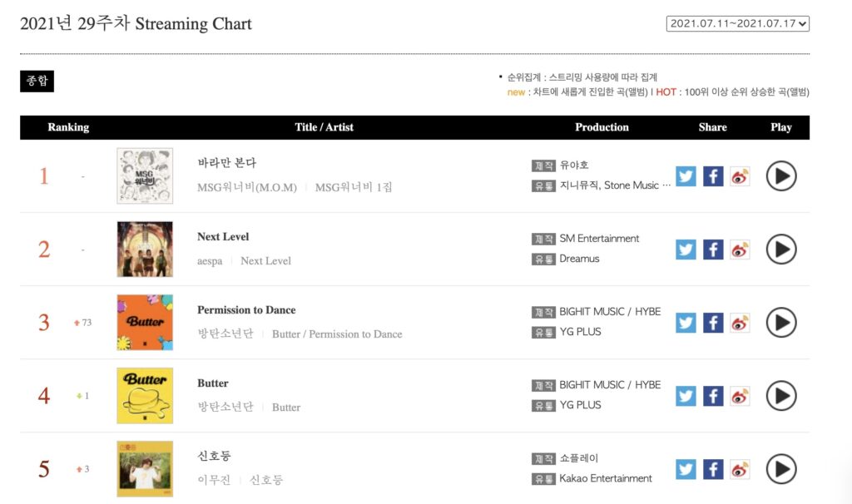The width and height of the screenshot is (852, 504).
Task: Play 신호등 by 이무진
Action: pos(781,469)
